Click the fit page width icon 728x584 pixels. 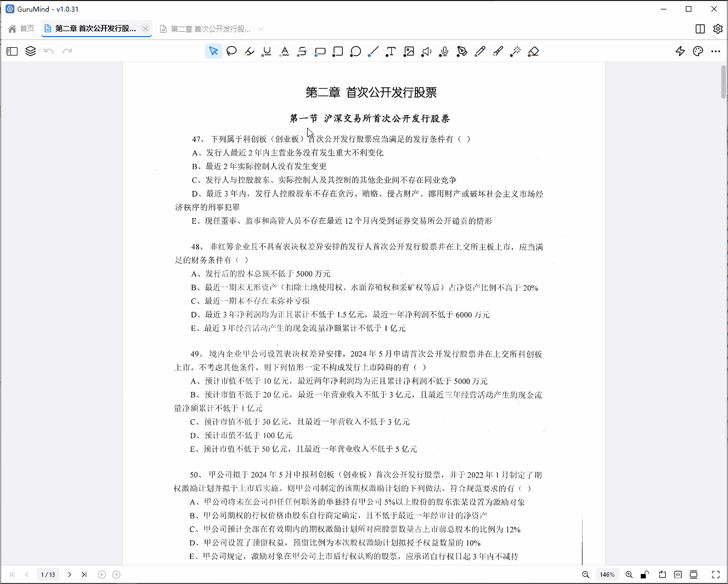pos(678,575)
